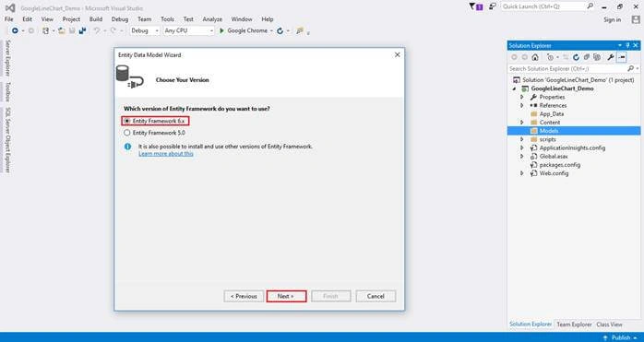Expand the Web.config node
Viewport: 644px width, 342px height.
pos(522,173)
